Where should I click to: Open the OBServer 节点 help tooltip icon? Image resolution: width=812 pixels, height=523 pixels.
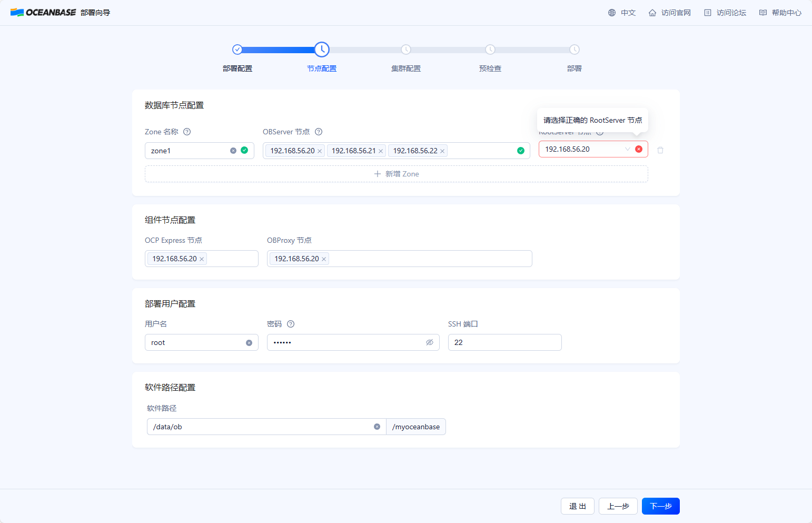[x=319, y=132]
